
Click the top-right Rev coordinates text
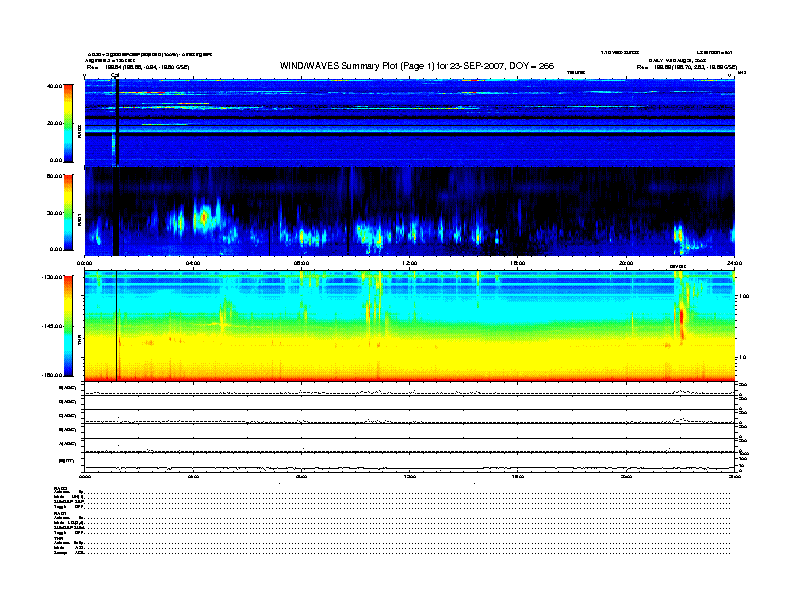(x=687, y=67)
